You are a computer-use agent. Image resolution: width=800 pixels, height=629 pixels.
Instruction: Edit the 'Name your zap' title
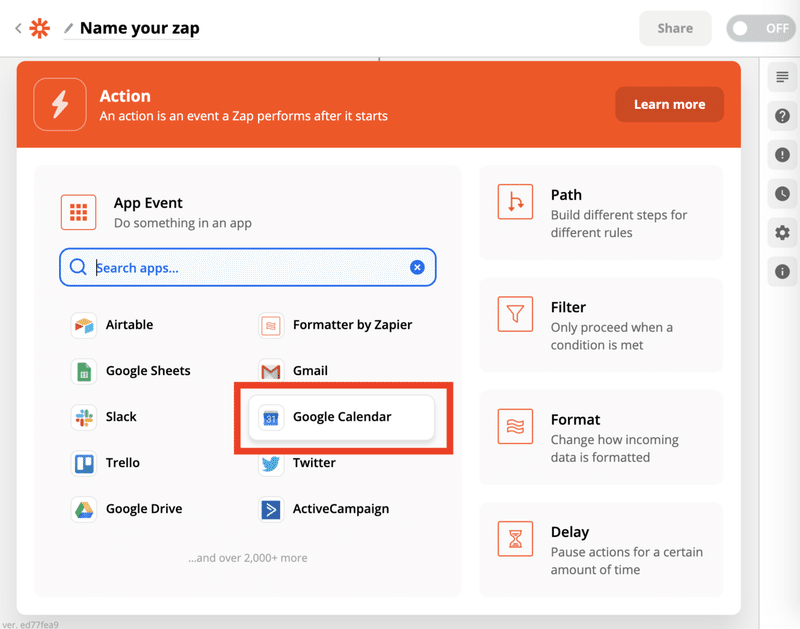click(139, 28)
